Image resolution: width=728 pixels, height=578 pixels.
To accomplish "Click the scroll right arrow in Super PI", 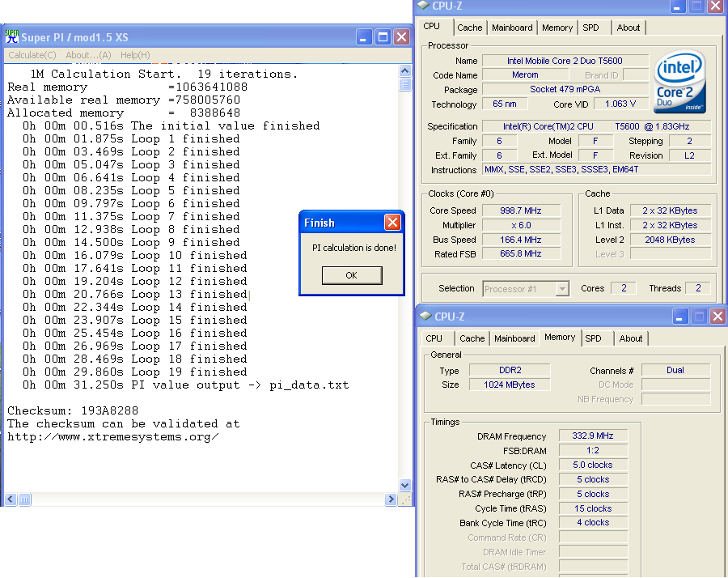I will [x=391, y=499].
